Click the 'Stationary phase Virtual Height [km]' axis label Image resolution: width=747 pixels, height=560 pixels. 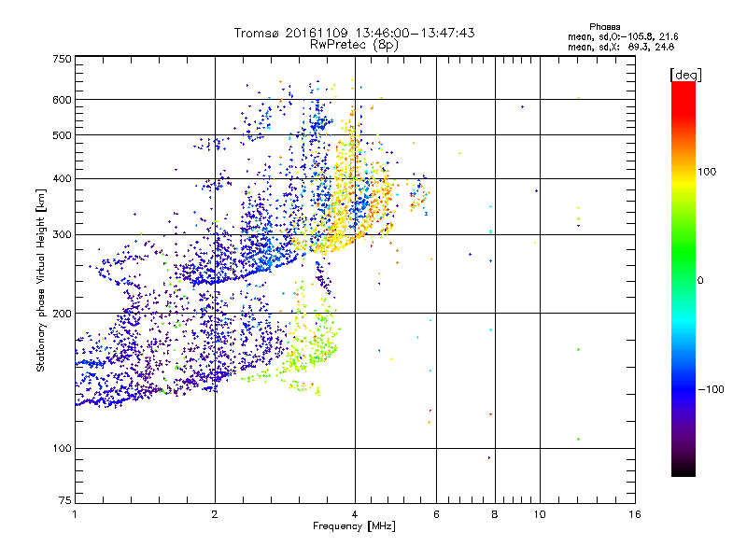click(40, 280)
